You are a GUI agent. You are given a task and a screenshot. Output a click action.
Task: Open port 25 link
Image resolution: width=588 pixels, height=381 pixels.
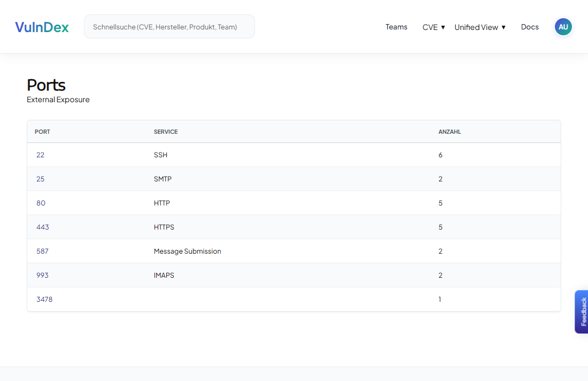(40, 179)
